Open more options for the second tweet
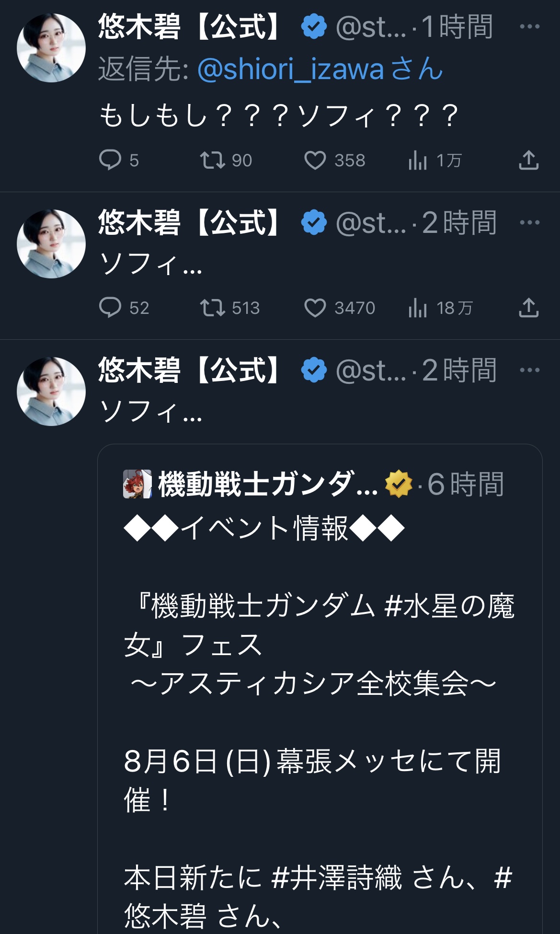The width and height of the screenshot is (560, 934). click(x=529, y=223)
